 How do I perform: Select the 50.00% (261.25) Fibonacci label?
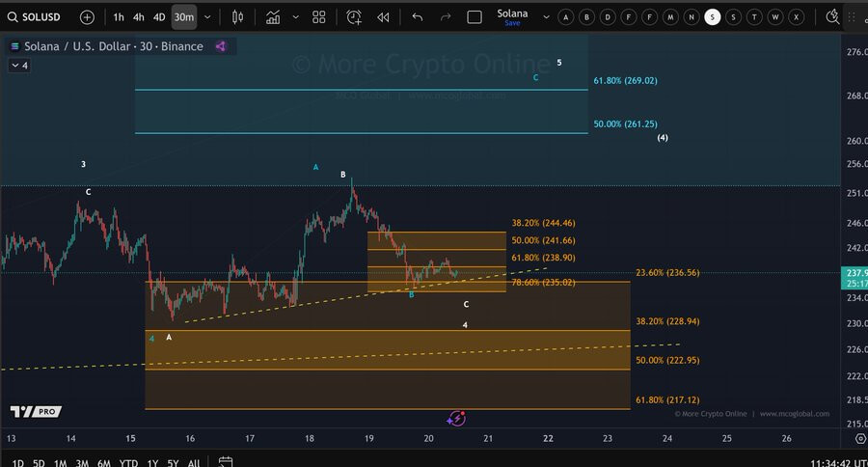click(626, 124)
